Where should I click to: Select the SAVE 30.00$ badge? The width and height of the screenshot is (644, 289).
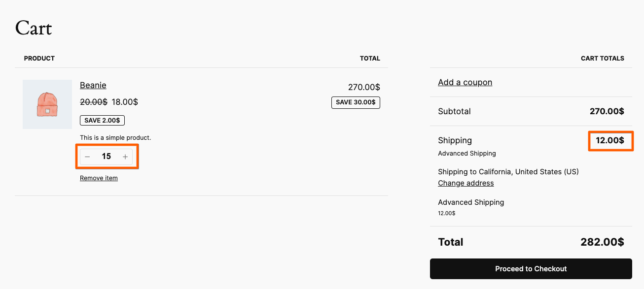[356, 102]
